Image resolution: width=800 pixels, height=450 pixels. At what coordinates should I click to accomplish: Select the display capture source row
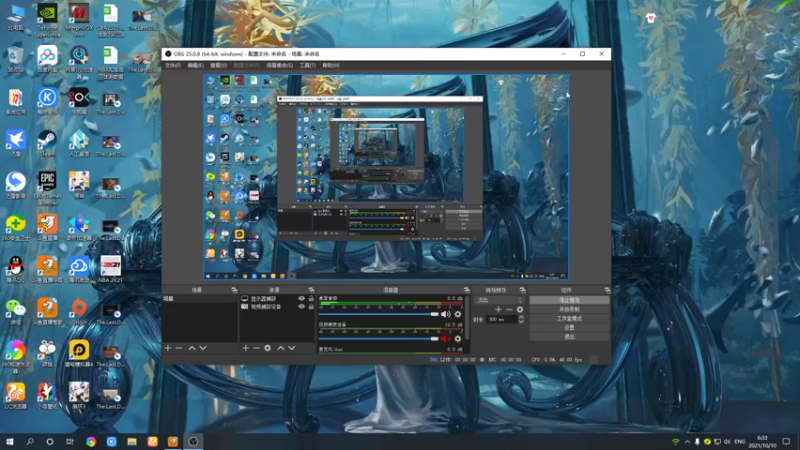click(x=277, y=298)
